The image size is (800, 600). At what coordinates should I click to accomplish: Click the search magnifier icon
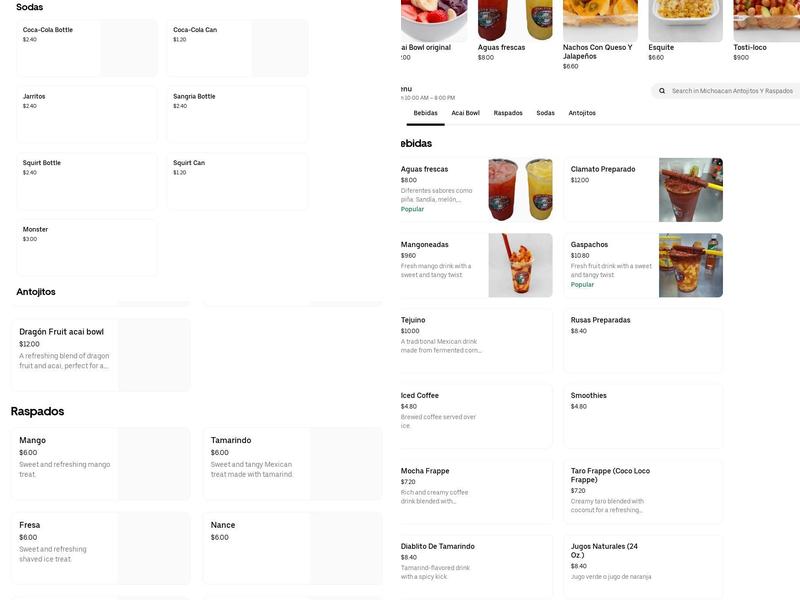click(x=661, y=90)
